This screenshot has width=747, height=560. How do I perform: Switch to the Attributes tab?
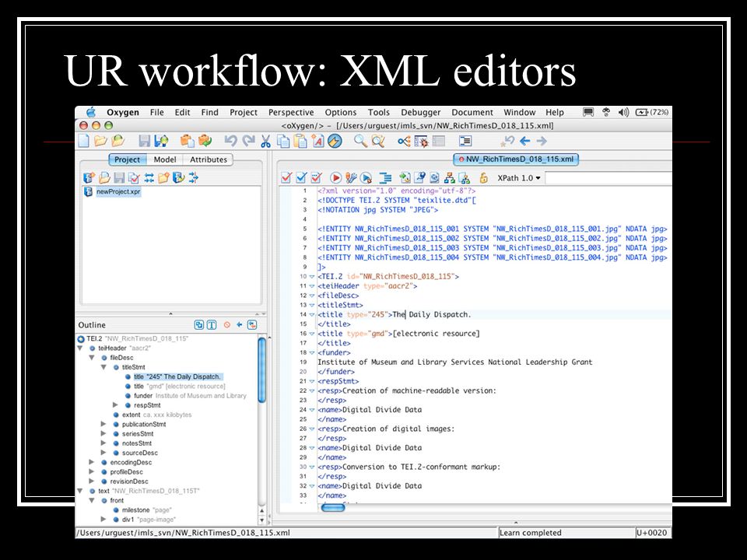(209, 159)
